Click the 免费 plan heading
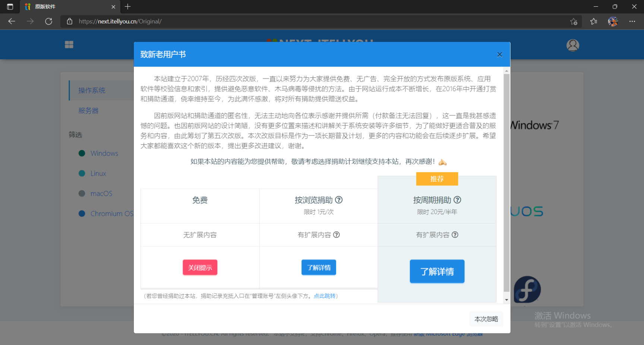 coord(200,200)
